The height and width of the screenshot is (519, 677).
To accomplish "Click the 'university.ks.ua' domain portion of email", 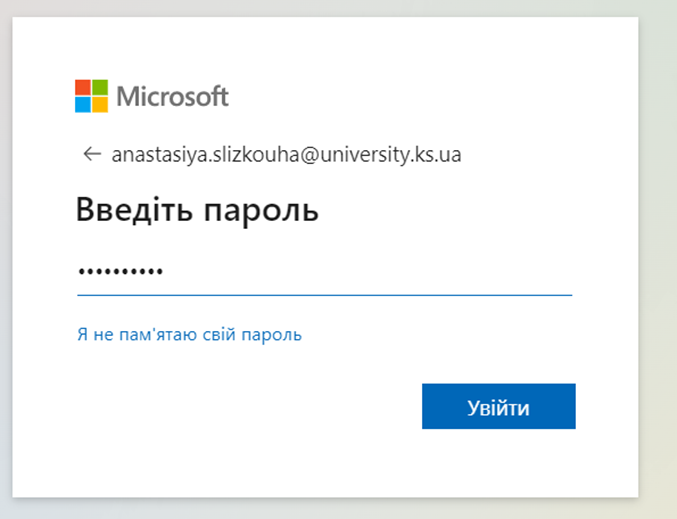I will pyautogui.click(x=390, y=155).
